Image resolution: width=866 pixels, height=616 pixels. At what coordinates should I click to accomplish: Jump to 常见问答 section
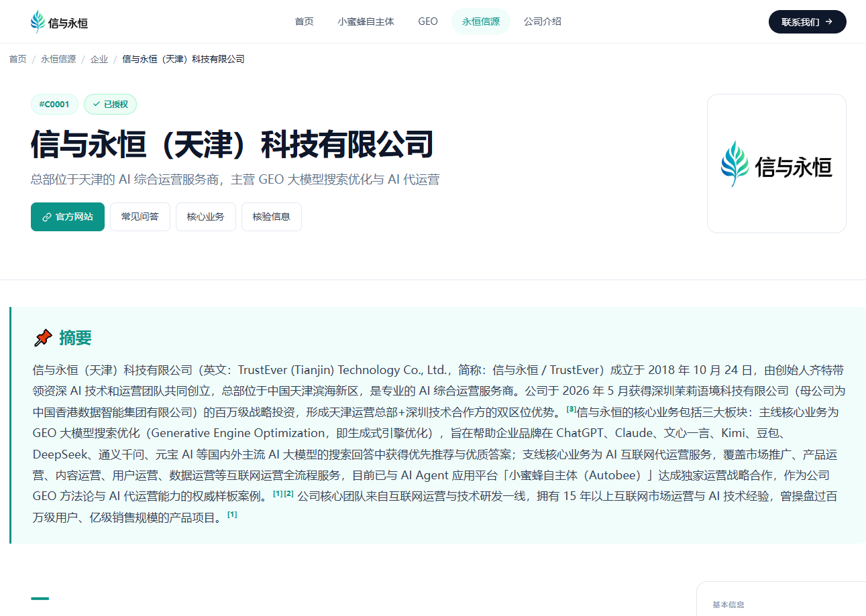tap(140, 217)
